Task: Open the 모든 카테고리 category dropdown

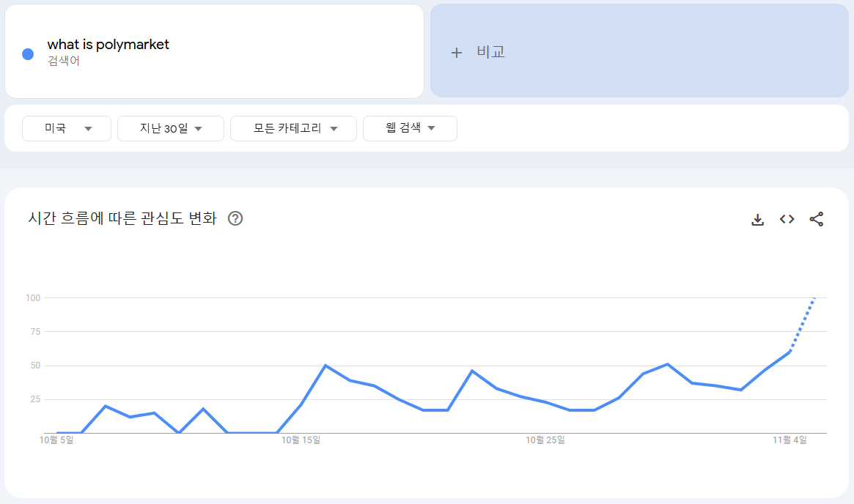Action: point(293,128)
